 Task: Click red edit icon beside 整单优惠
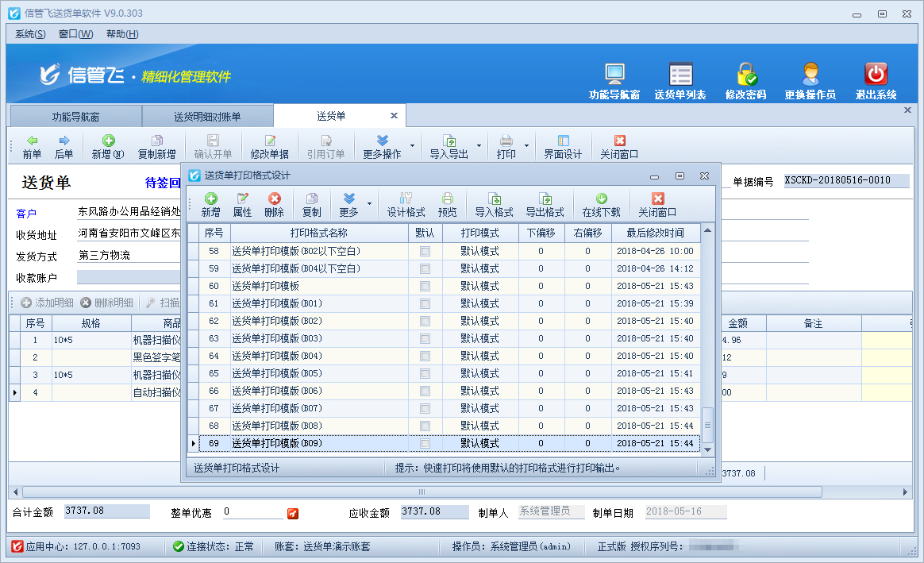[x=293, y=514]
